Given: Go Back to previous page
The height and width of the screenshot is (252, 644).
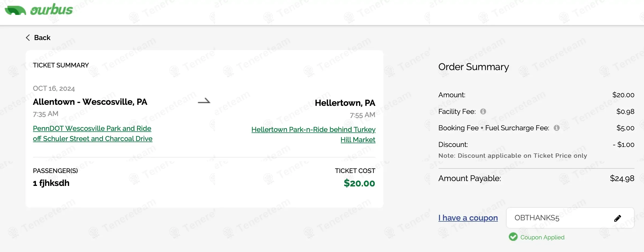Looking at the screenshot, I should [42, 38].
